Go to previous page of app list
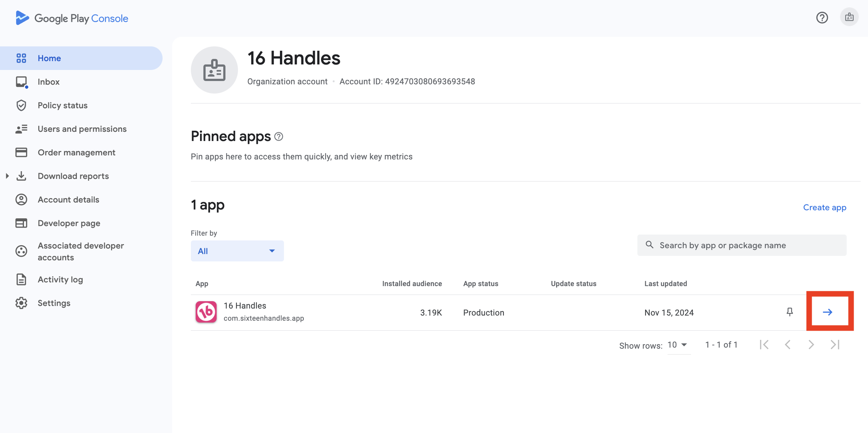 (787, 345)
